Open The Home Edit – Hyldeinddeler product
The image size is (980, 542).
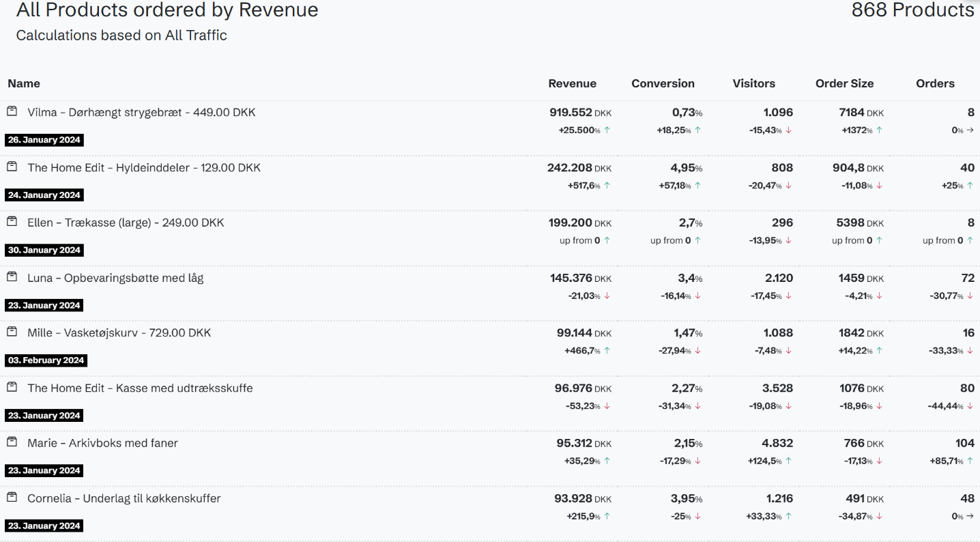point(144,167)
